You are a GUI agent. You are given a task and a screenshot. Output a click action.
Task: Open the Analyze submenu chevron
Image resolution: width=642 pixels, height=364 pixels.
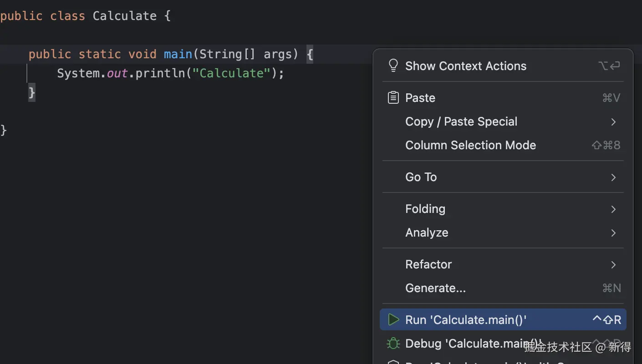[613, 233]
